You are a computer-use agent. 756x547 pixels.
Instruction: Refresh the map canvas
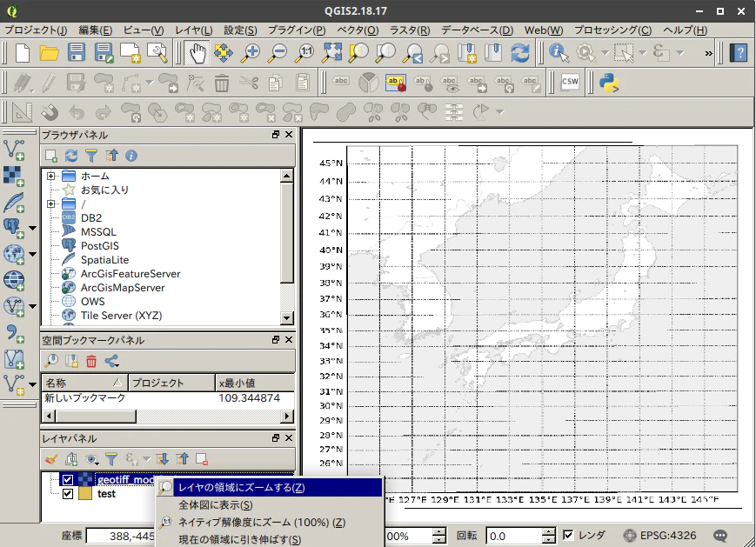tap(519, 52)
